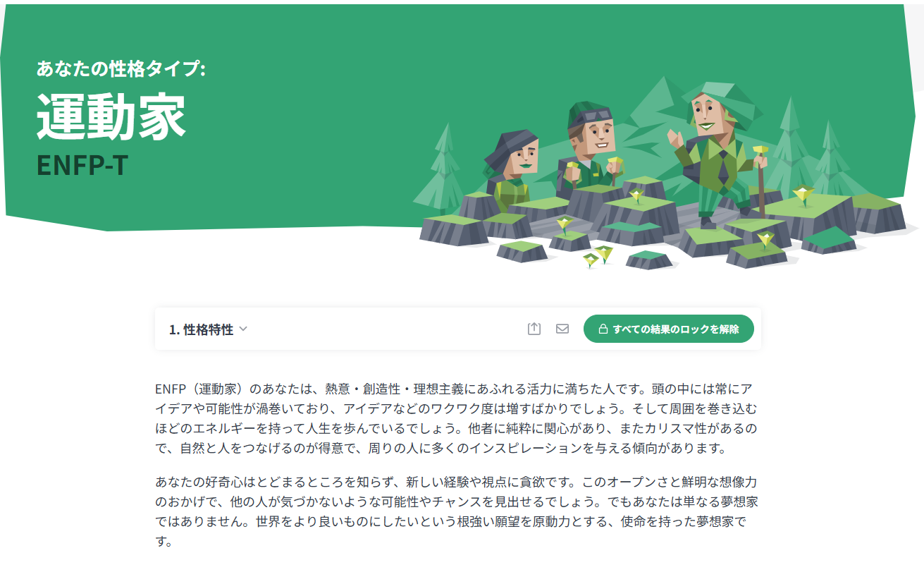Click the あなたの性格タイプ: label

(121, 68)
